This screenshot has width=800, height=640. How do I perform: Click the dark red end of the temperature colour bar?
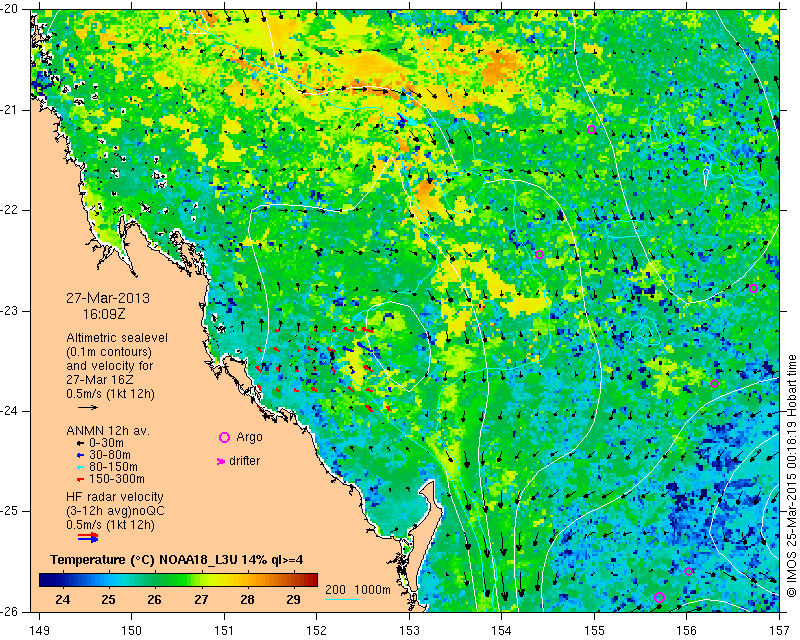coord(312,580)
